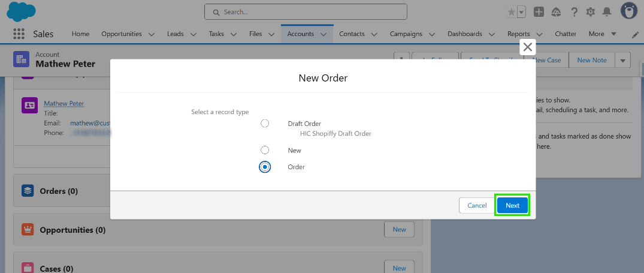The height and width of the screenshot is (273, 644).
Task: Click the Account building icon
Action: (x=22, y=59)
